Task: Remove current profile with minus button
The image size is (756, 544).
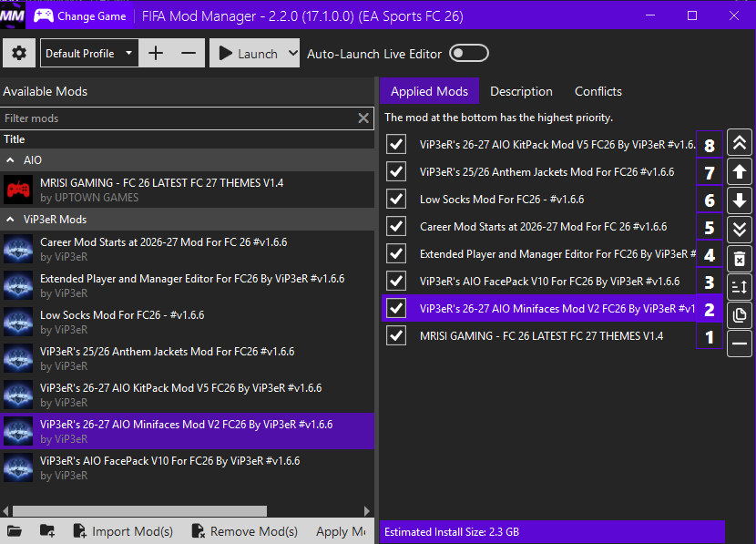Action: coord(189,53)
